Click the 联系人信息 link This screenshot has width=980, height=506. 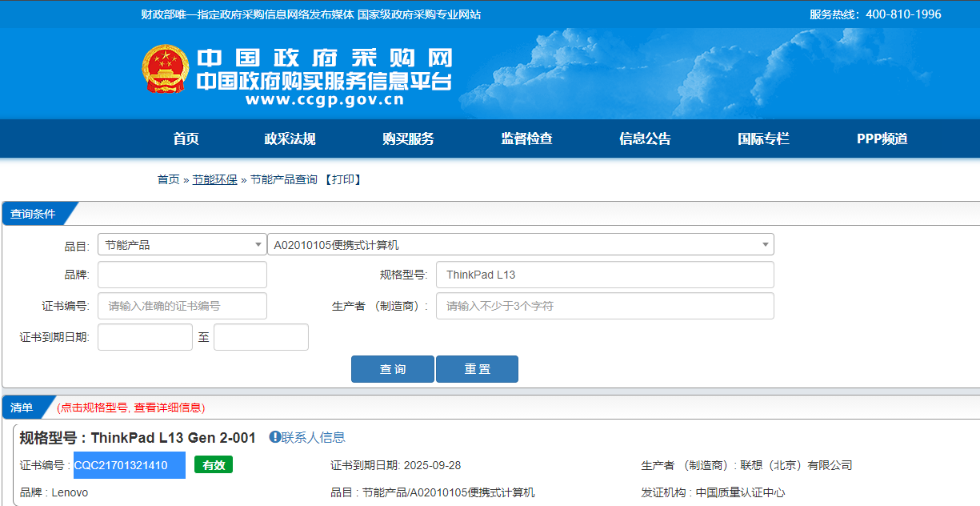coord(314,437)
